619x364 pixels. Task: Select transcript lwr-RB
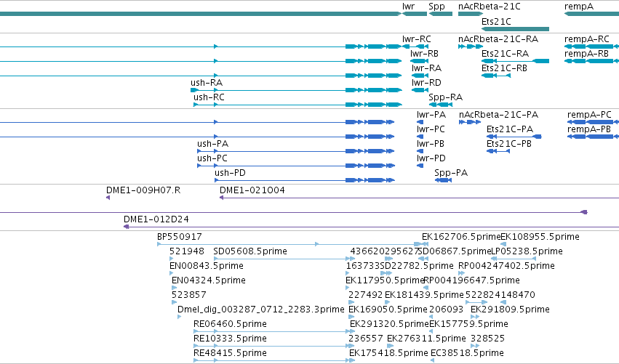pos(424,54)
